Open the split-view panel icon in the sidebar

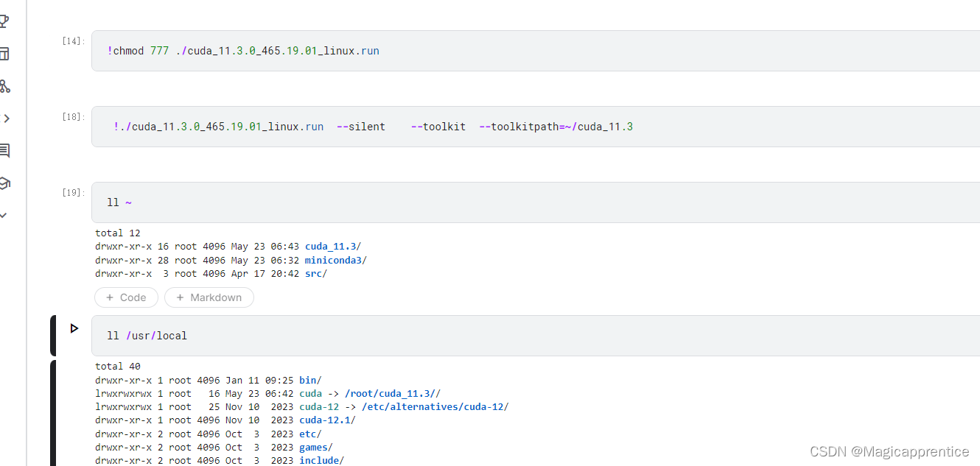(x=5, y=54)
